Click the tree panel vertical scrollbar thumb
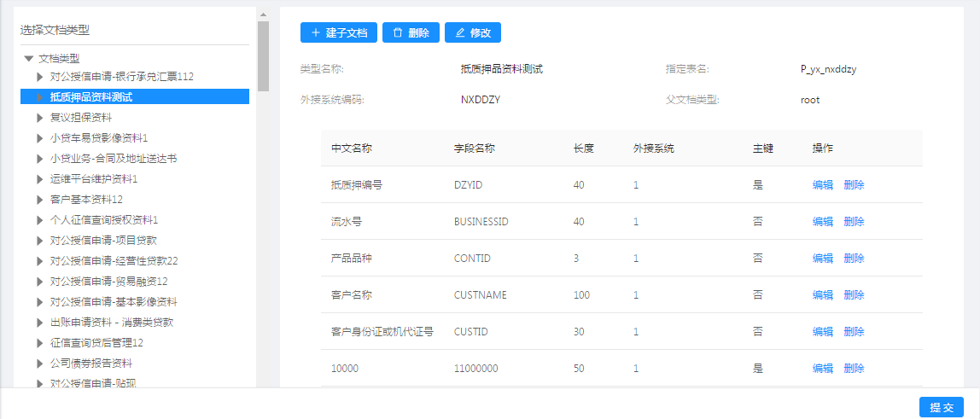The image size is (980, 419). click(263, 55)
